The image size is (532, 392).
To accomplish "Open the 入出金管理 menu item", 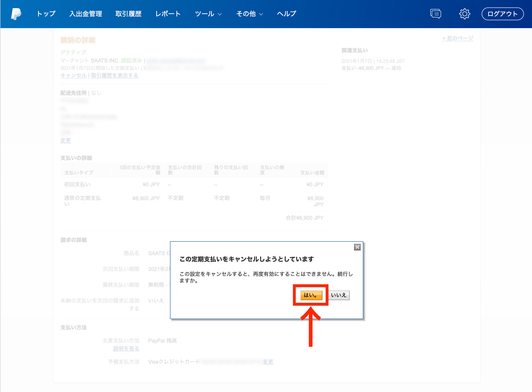I will pos(86,14).
